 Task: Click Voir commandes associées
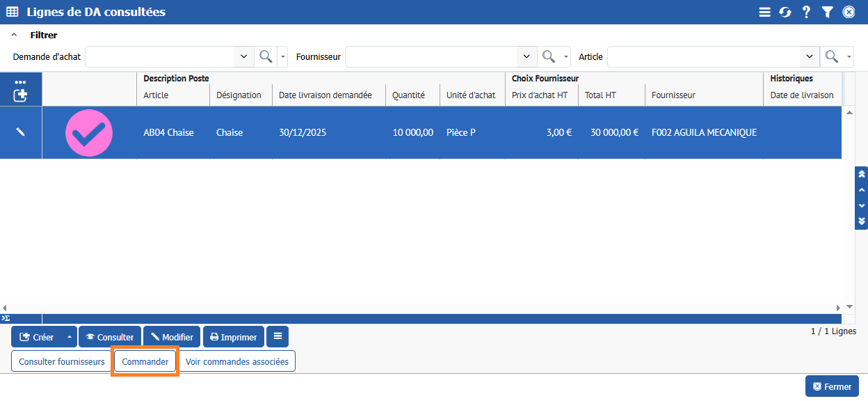click(237, 362)
